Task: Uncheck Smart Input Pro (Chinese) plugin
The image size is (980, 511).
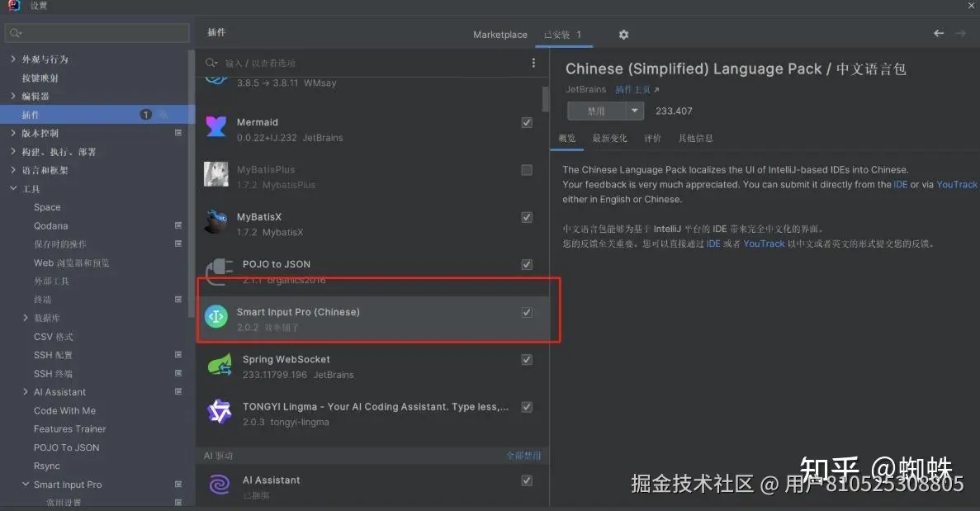Action: click(527, 312)
